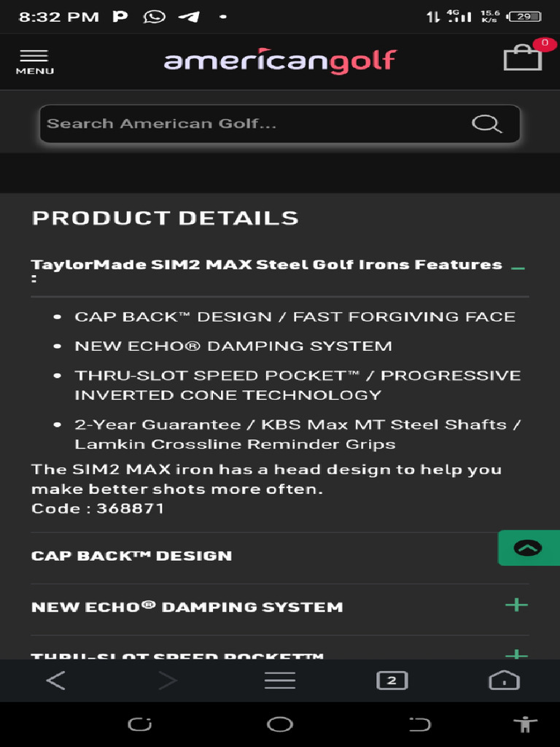Open the browser tabs counter
This screenshot has width=560, height=747.
[x=392, y=681]
